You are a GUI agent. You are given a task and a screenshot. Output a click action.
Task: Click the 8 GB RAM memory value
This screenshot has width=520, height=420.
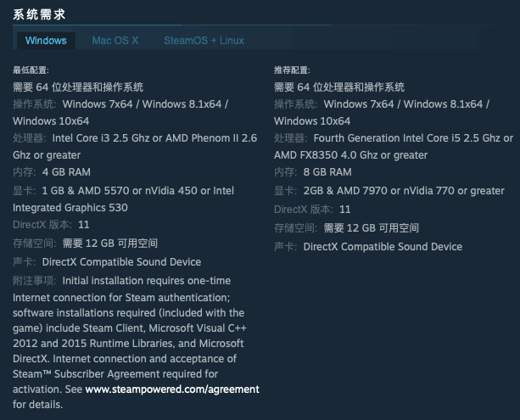click(327, 172)
